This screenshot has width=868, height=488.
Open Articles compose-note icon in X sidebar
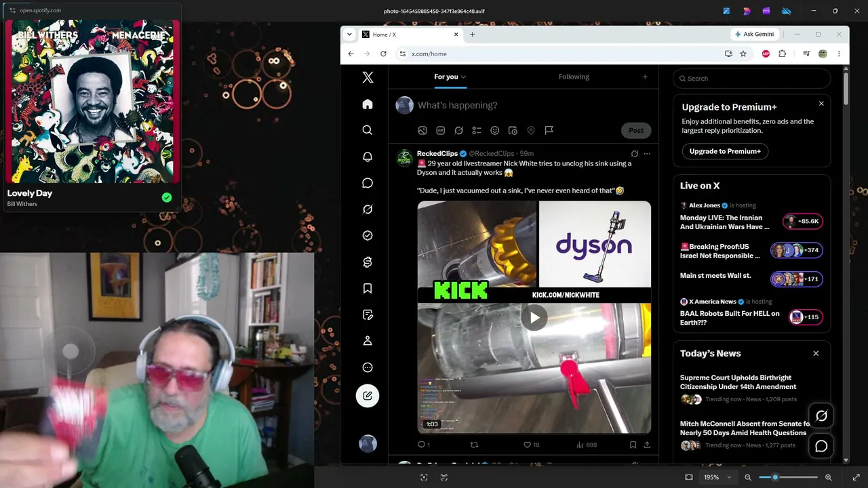point(368,315)
